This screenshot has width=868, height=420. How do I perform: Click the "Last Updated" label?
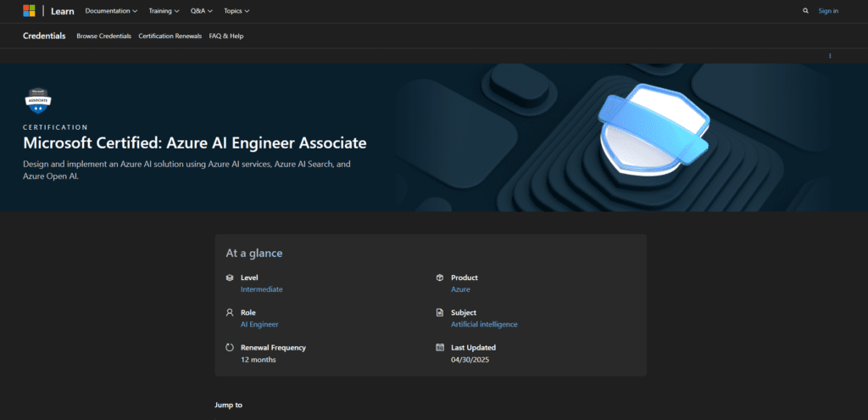(473, 347)
